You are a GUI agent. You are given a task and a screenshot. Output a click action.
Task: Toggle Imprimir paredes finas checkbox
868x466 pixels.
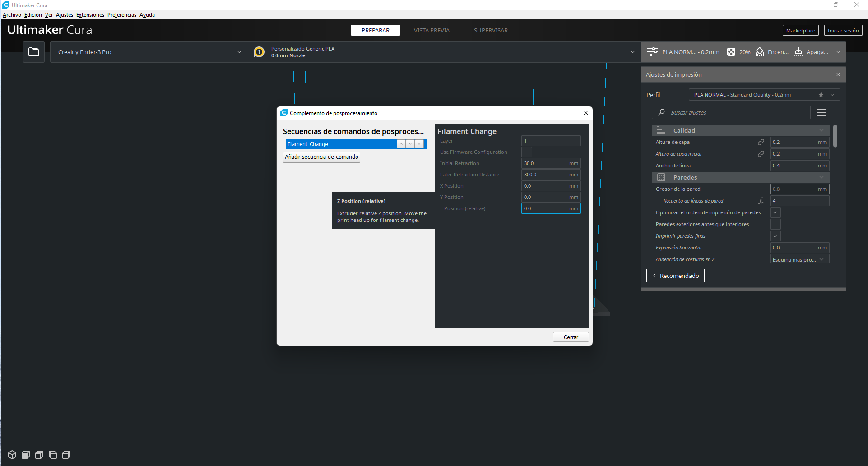point(775,236)
